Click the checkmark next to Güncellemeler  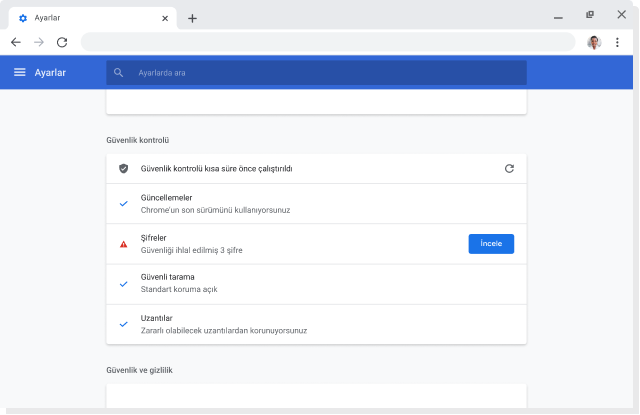[x=123, y=204]
